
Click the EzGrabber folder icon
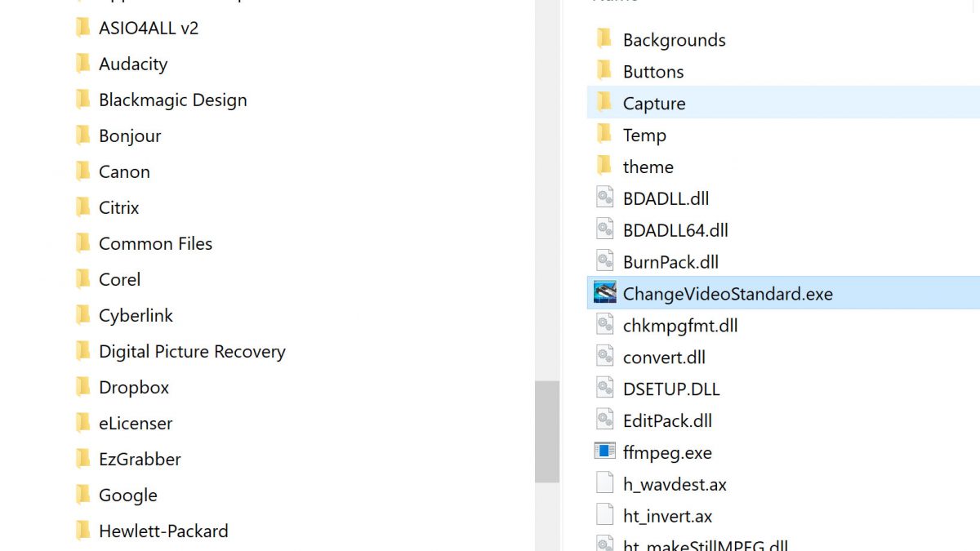tap(82, 459)
